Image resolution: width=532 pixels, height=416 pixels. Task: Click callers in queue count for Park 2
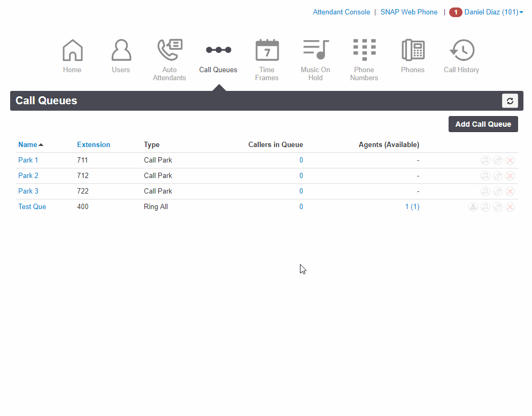301,176
